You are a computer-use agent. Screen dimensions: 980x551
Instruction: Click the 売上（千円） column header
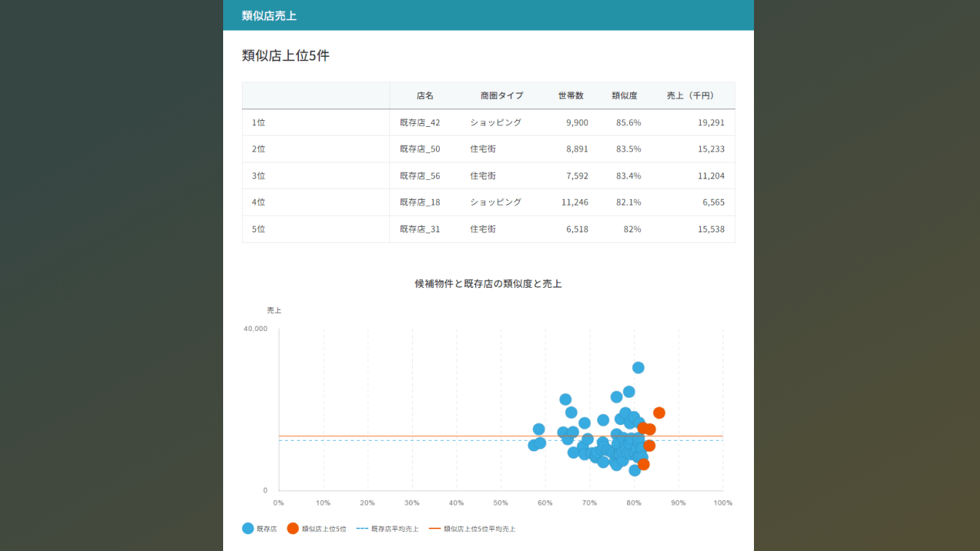691,95
